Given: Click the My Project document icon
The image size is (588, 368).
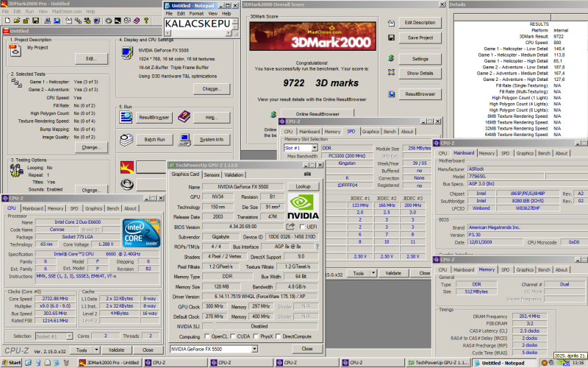Looking at the screenshot, I should [x=15, y=50].
